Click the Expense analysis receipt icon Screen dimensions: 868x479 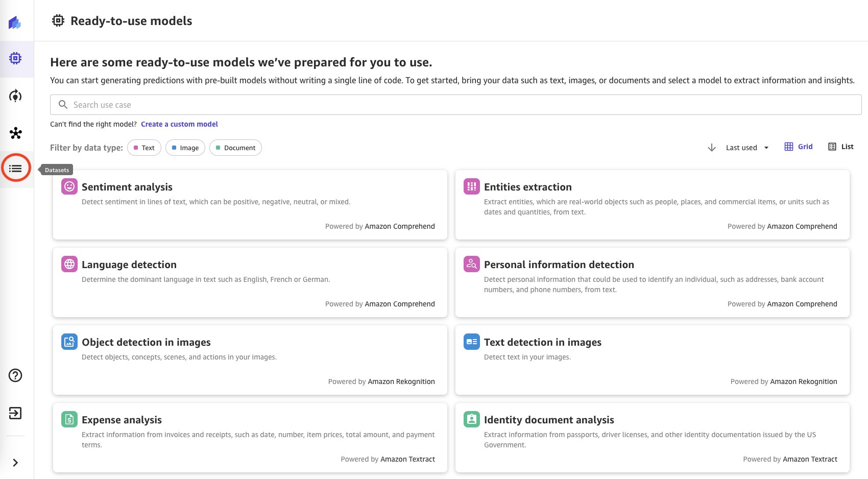[x=69, y=419]
